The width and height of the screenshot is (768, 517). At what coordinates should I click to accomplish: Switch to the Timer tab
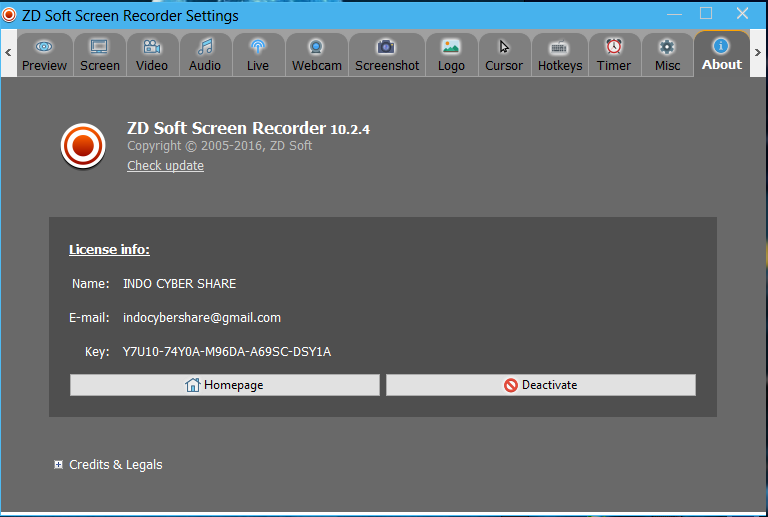(x=614, y=55)
